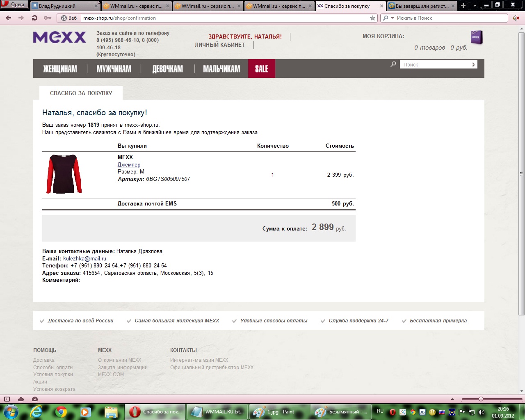This screenshot has height=420, width=525.
Task: Reload the page with the refresh icon
Action: coord(34,18)
